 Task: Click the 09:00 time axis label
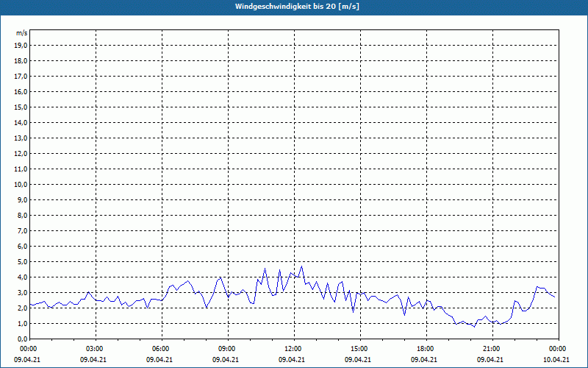click(x=227, y=349)
